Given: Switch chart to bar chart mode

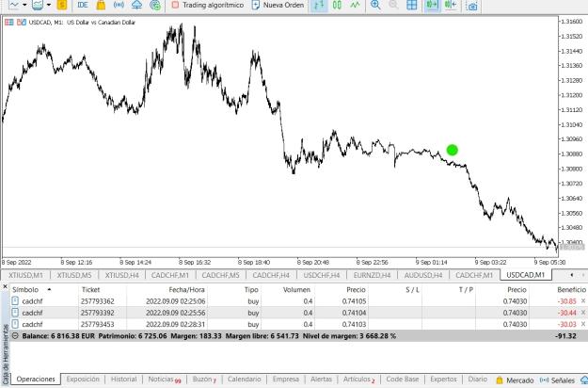Looking at the screenshot, I should tap(319, 6).
